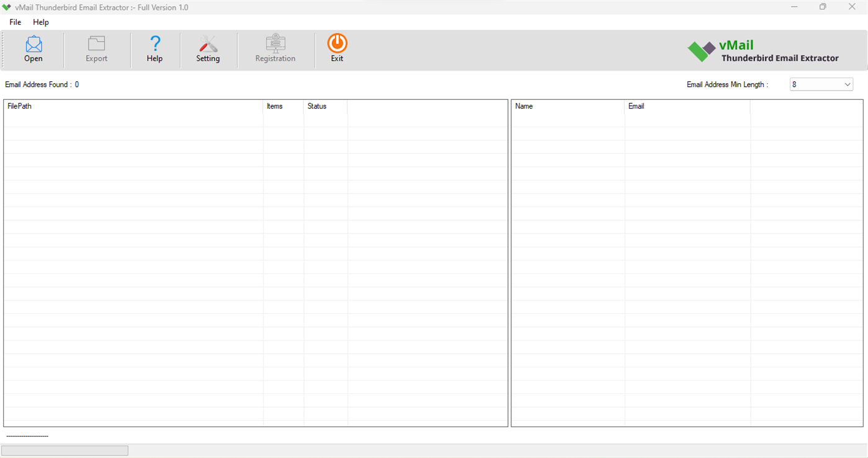Screen dimensions: 868x458
Task: Click the progress bar at bottom left
Action: coord(65,450)
